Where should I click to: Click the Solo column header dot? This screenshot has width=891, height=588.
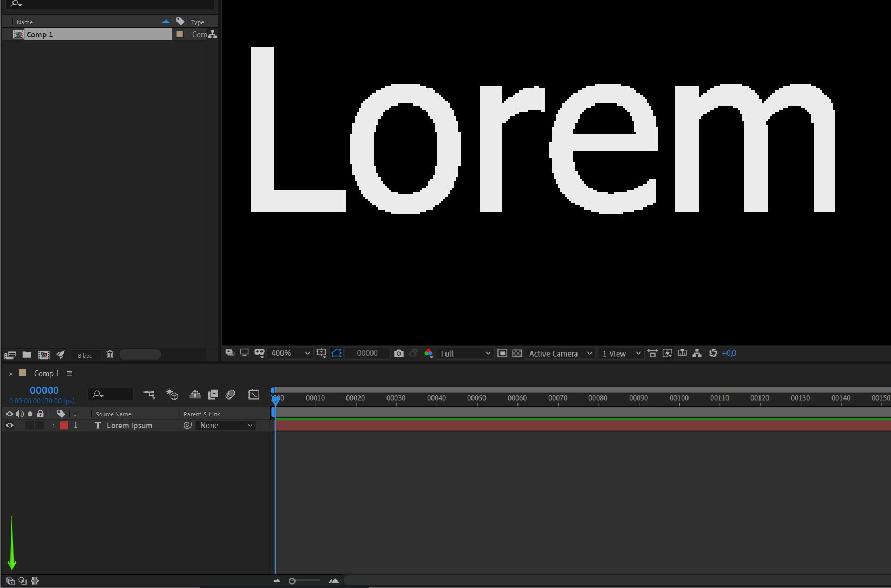click(30, 414)
